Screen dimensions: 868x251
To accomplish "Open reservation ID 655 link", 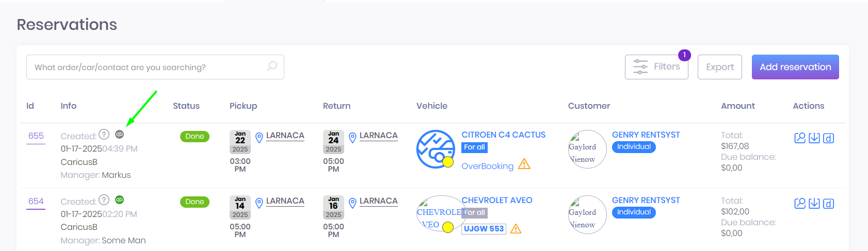I will point(36,136).
